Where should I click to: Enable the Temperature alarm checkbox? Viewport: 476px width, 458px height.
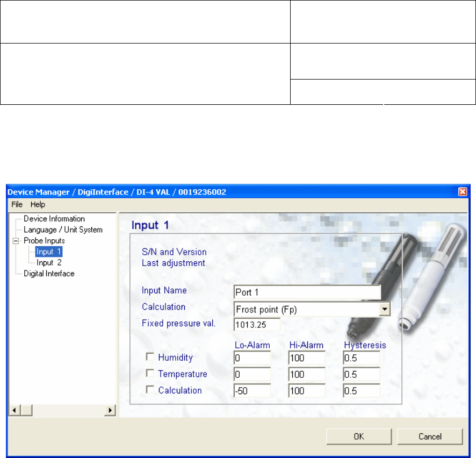150,373
